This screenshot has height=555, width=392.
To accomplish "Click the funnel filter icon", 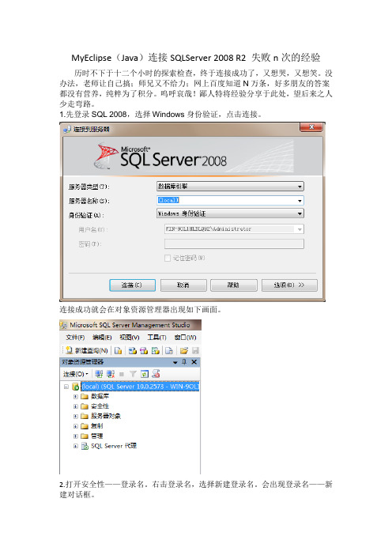I will pos(133,374).
